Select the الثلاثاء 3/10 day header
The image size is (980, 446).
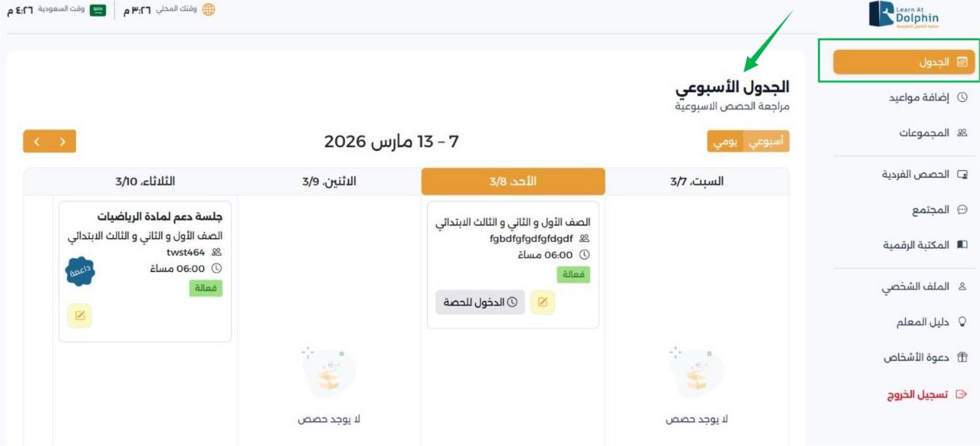tap(145, 181)
